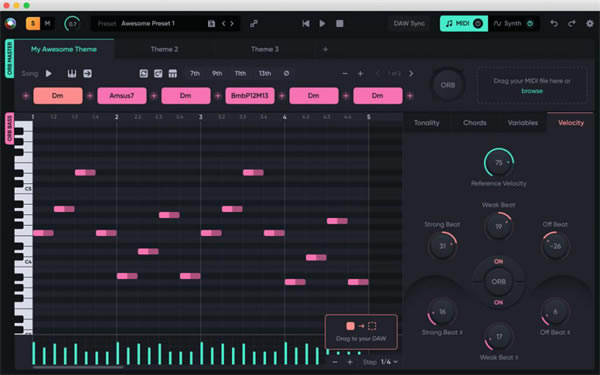600x375 pixels.
Task: Open the Variables tab
Action: [523, 123]
